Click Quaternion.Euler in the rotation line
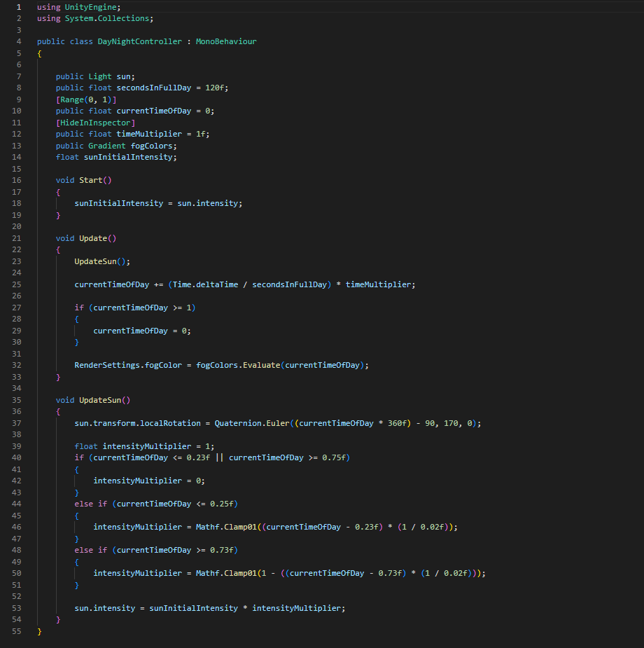644x648 pixels. [244, 423]
